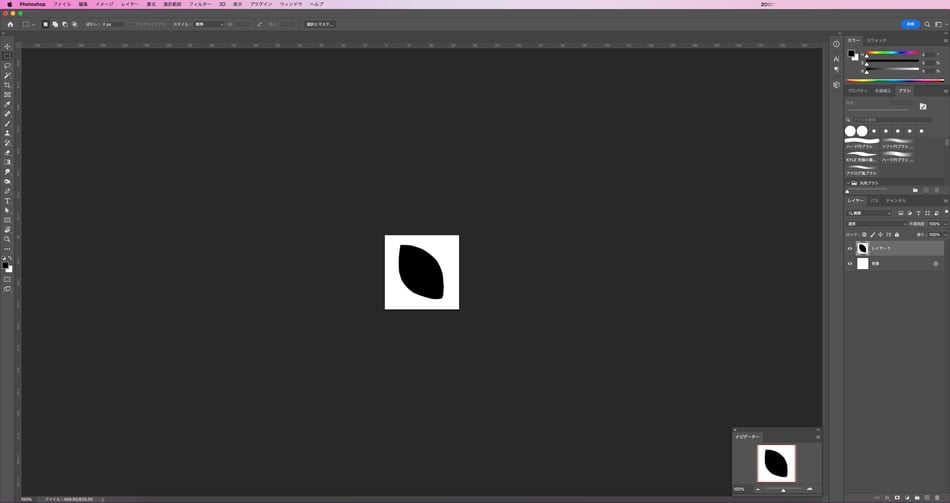The height and width of the screenshot is (503, 950).
Task: Open the info panel icon in dock
Action: click(836, 44)
